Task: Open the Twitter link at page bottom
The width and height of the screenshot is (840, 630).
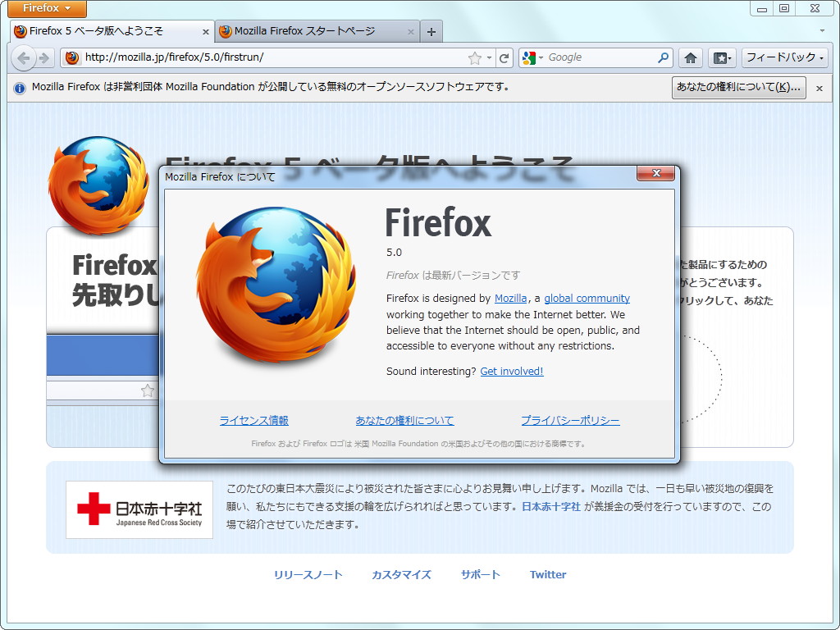Action: click(x=547, y=574)
